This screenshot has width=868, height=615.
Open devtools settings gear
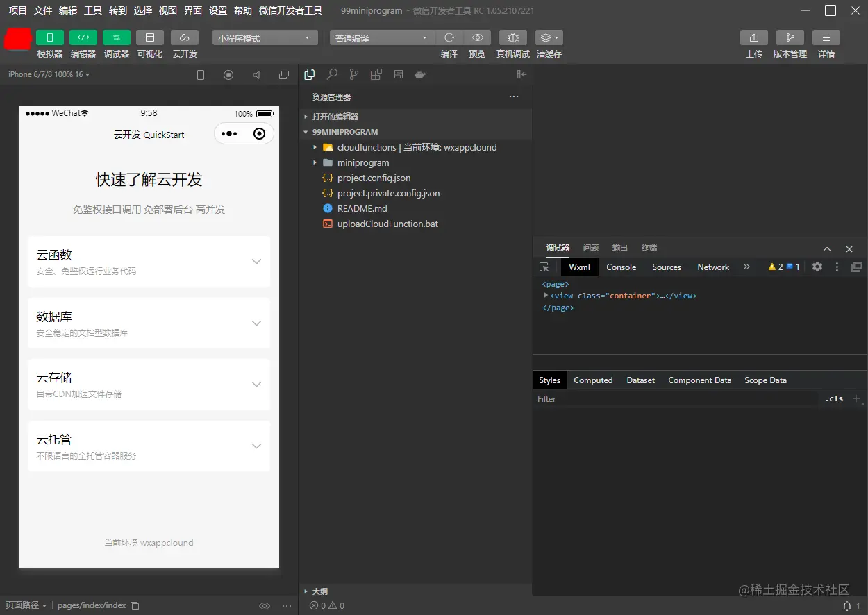point(817,267)
